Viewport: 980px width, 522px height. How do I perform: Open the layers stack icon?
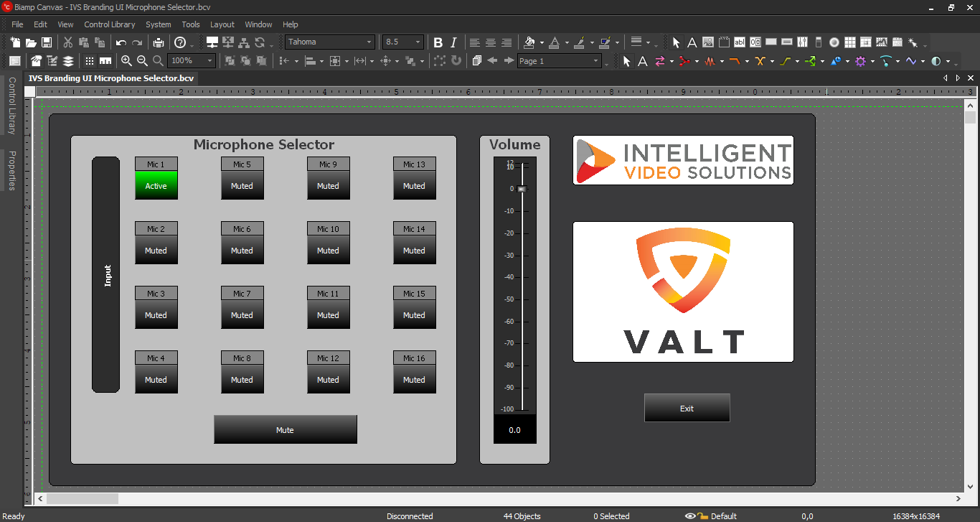[x=68, y=61]
